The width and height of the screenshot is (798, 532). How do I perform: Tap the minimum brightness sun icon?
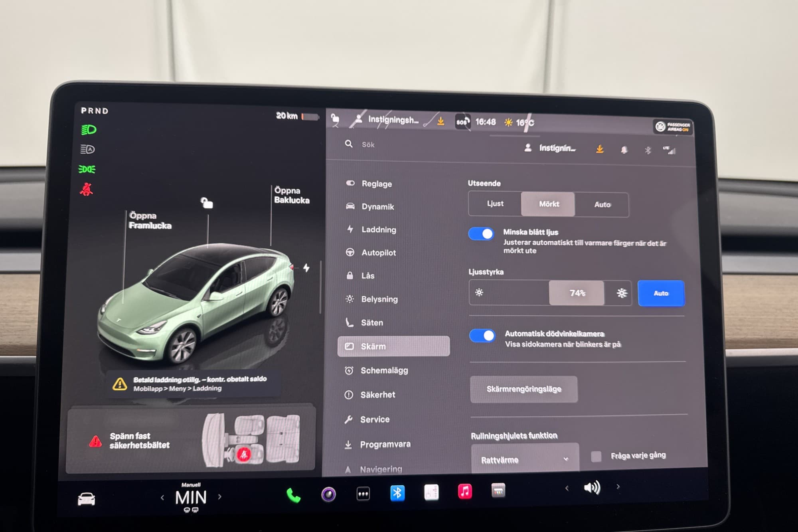479,292
